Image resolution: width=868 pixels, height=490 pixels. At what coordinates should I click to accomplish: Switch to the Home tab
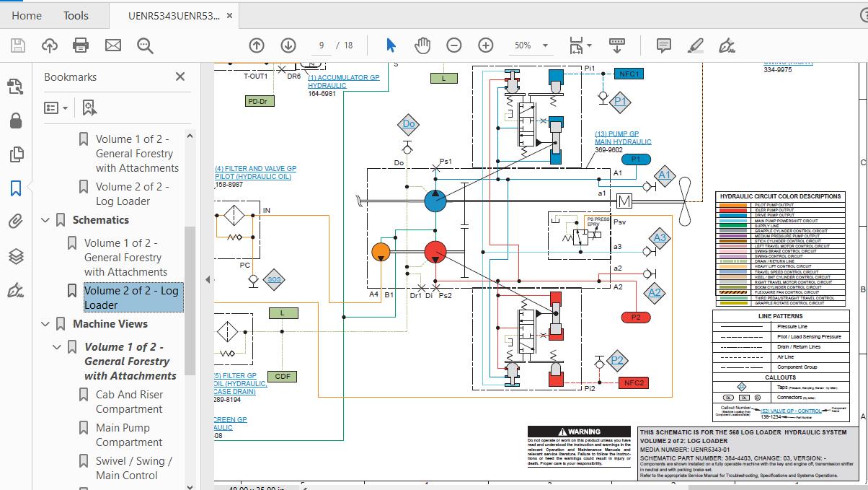pos(27,15)
